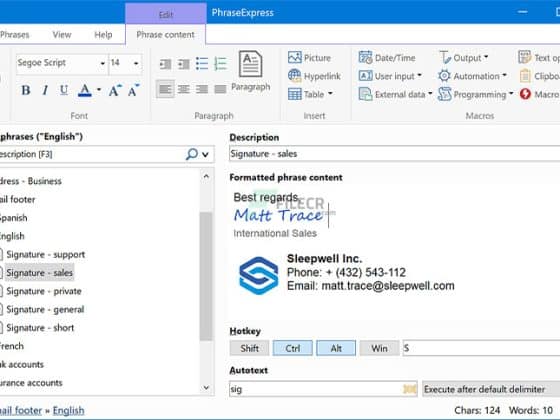Toggle the Ctrl hotkey modifier
Screen dimensions: 560x420
coord(292,348)
